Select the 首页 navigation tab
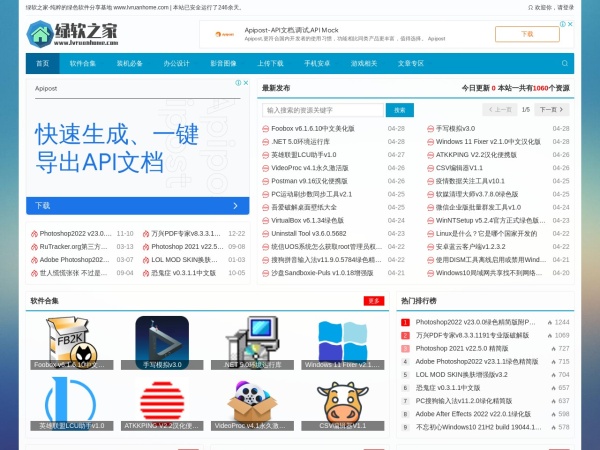This screenshot has height=450, width=600. click(x=42, y=64)
